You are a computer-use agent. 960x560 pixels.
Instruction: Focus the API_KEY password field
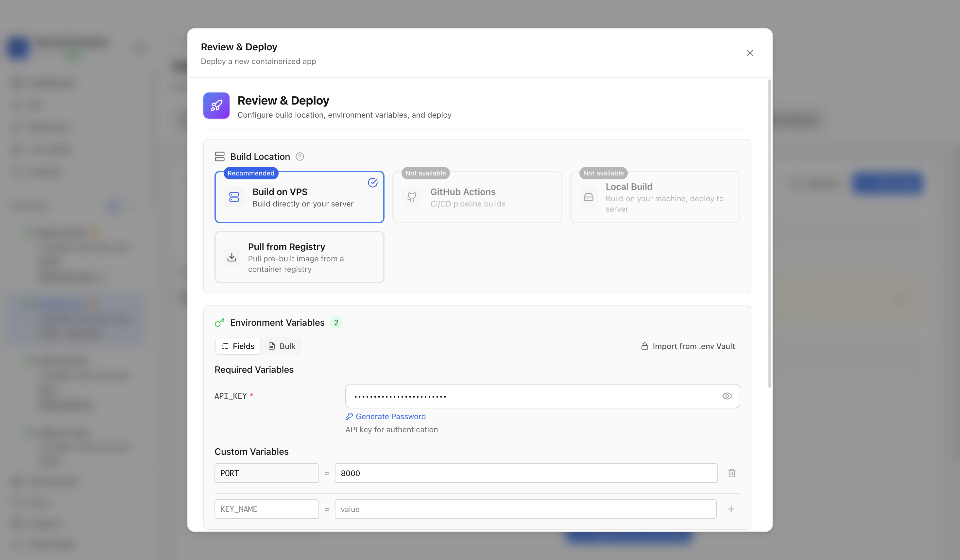tap(542, 396)
